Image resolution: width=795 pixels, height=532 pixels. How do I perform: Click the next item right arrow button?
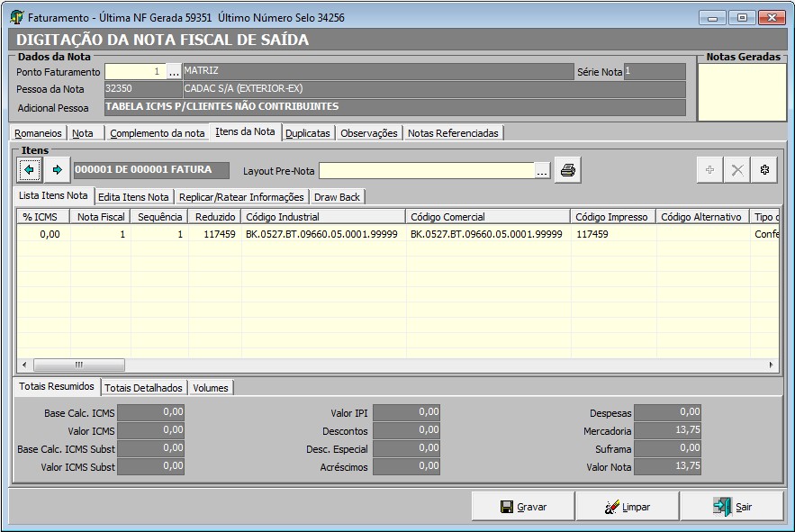(57, 169)
